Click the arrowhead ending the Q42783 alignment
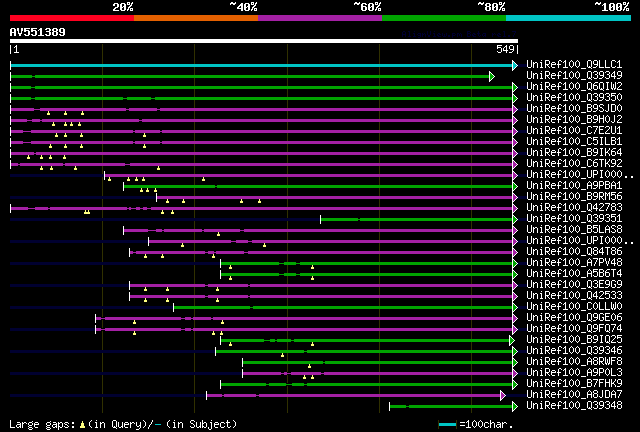Screen dimensions: 640x432 (x=515, y=209)
